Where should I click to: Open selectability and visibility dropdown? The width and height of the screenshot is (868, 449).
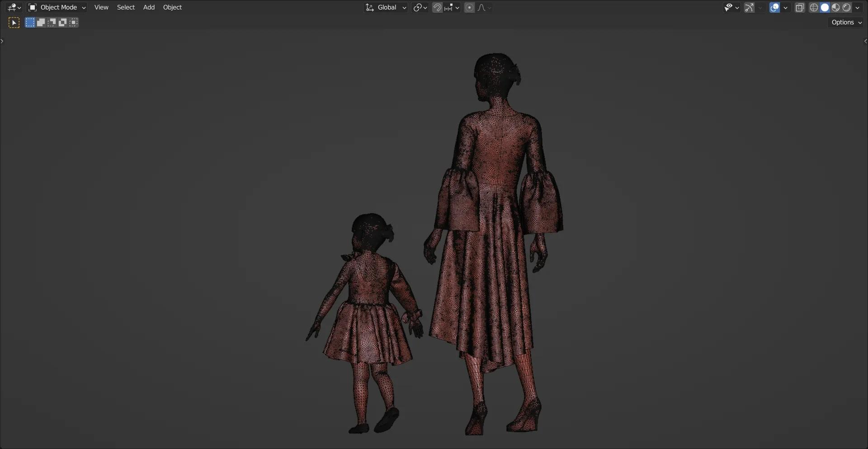[731, 7]
